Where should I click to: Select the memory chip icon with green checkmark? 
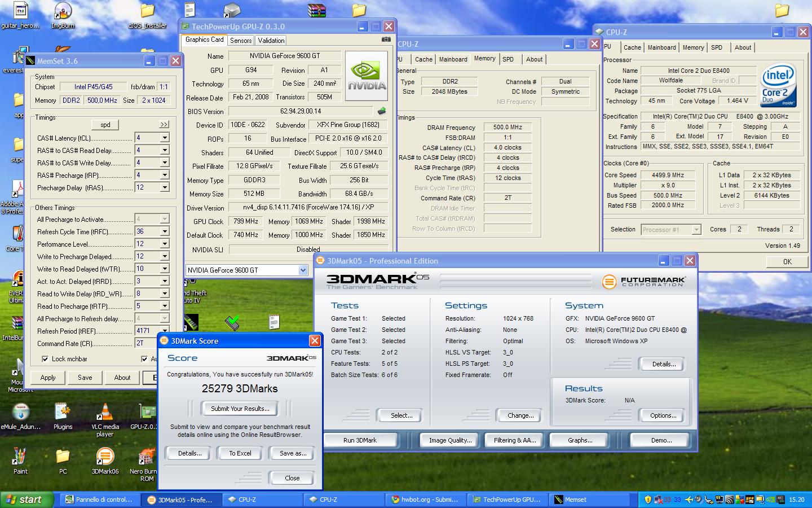coord(232,322)
